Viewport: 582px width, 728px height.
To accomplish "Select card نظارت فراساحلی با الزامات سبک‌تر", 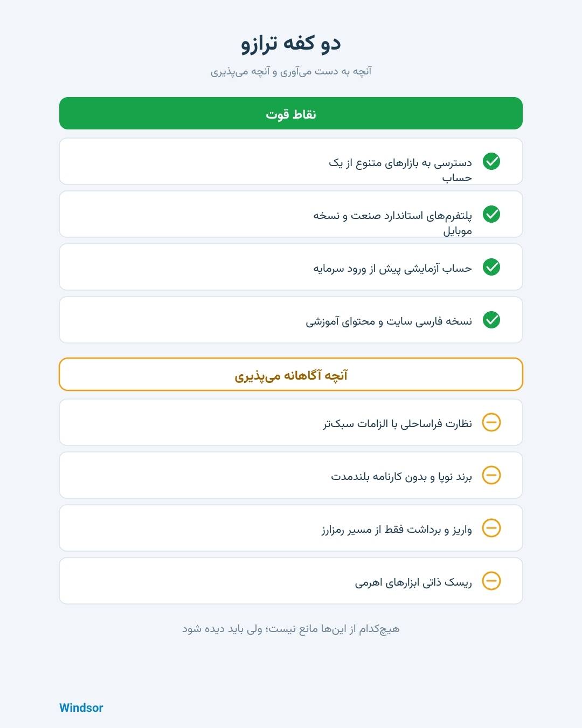I will 291,422.
